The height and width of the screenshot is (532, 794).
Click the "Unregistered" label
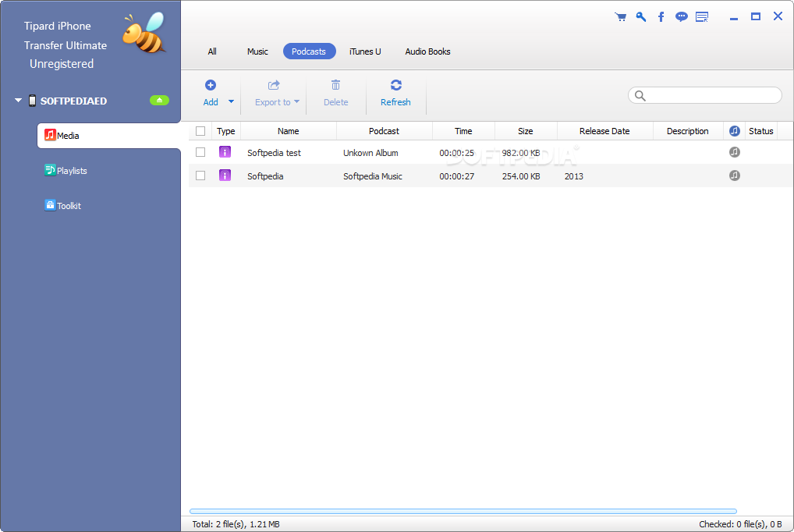point(62,64)
